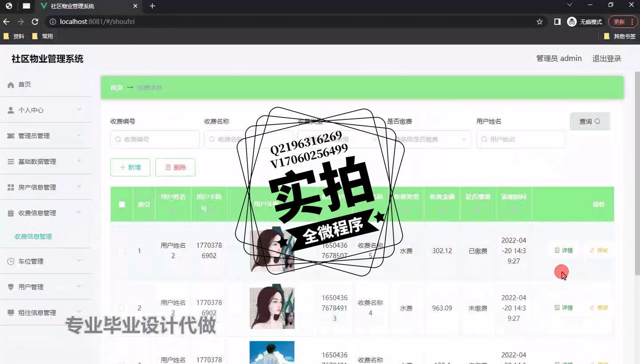This screenshot has width=640, height=364.
Task: Bookmark this page with the star icon
Action: (540, 22)
